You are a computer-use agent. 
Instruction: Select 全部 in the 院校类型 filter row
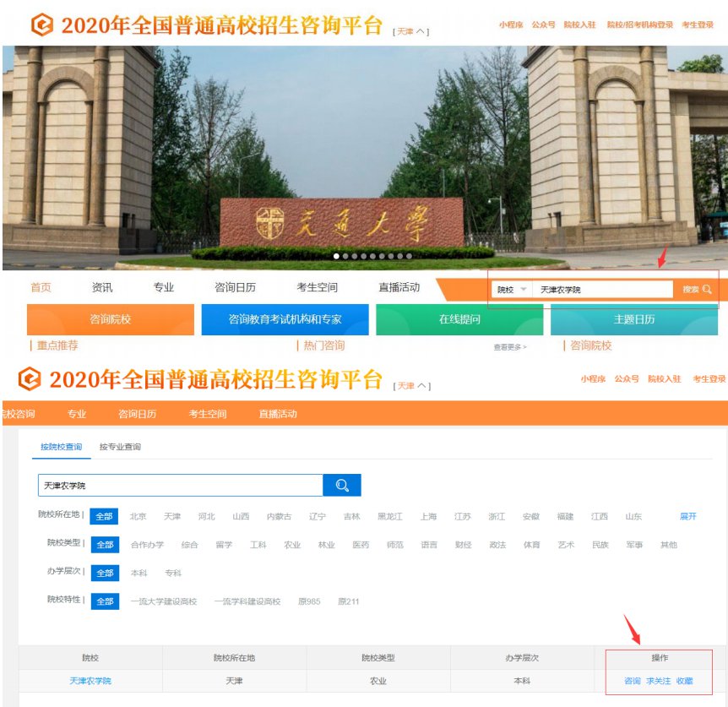pyautogui.click(x=105, y=545)
